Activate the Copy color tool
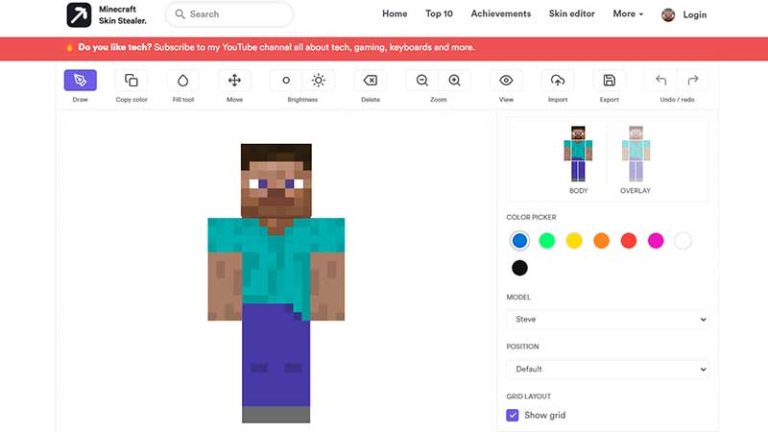Viewport: 768px width, 432px height. [x=131, y=81]
